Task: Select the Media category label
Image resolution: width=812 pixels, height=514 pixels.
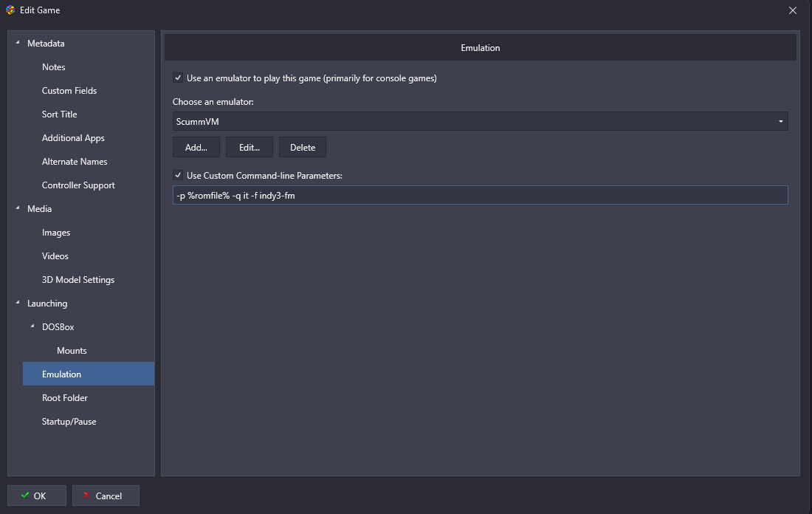Action: (39, 209)
